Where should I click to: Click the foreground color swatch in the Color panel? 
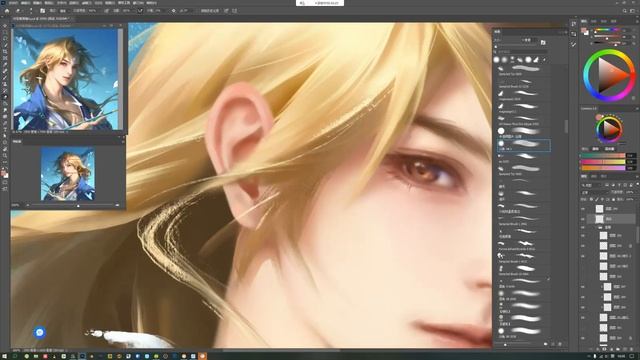(584, 31)
